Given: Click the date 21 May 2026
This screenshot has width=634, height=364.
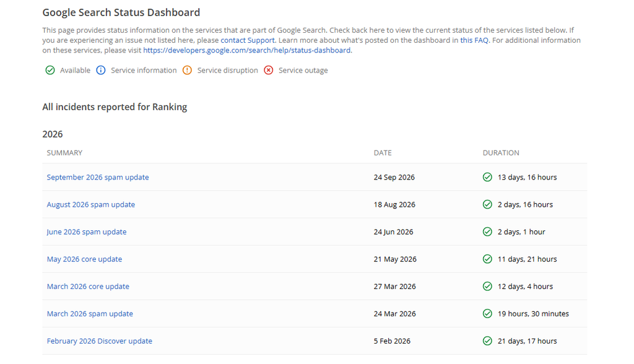Looking at the screenshot, I should (395, 259).
